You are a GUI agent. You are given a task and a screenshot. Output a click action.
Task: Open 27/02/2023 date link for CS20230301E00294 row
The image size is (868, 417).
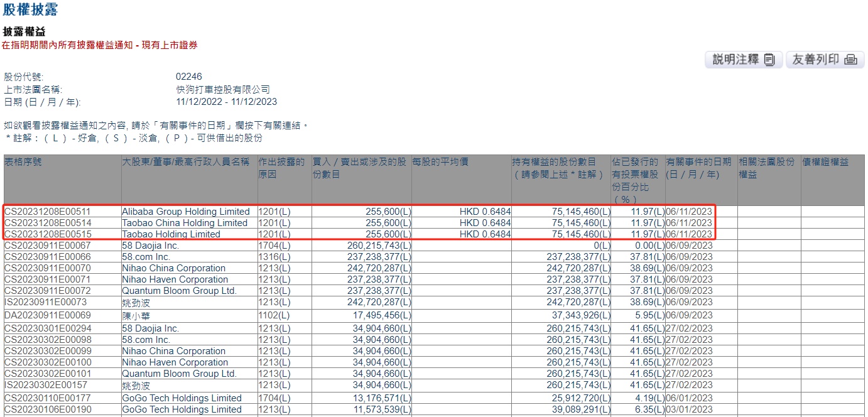(x=690, y=328)
